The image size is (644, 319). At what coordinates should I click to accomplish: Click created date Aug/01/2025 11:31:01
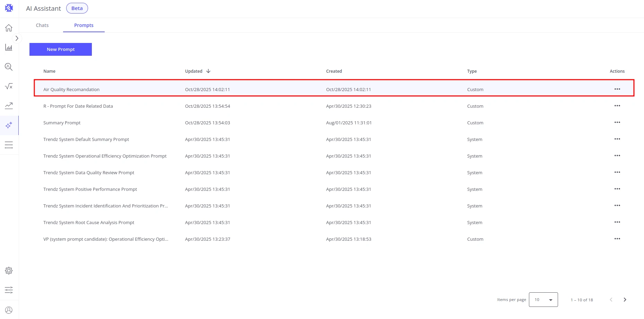(x=349, y=123)
